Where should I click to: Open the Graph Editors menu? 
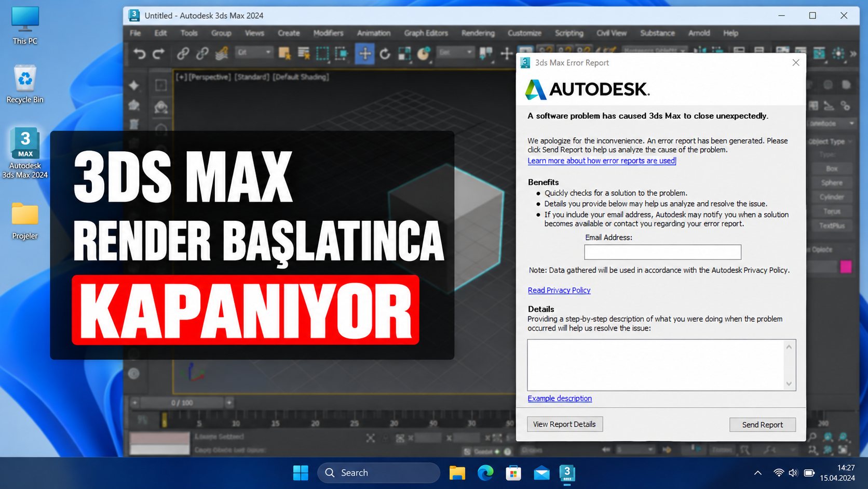pos(426,33)
